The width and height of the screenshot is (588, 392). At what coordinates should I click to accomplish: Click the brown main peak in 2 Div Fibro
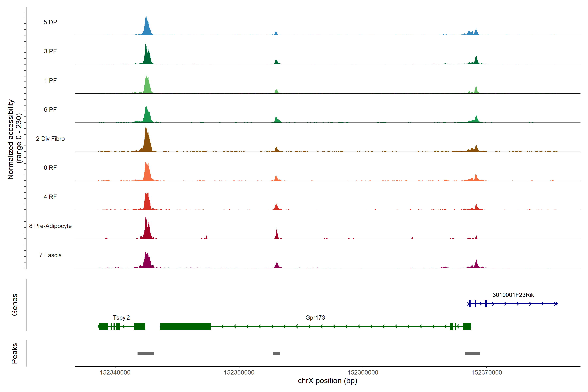coord(147,141)
